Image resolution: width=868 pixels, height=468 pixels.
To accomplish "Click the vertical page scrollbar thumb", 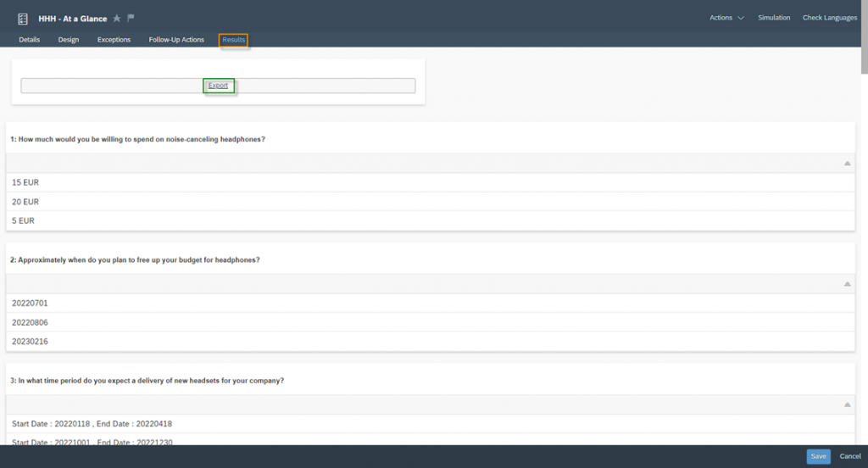I will 864,36.
